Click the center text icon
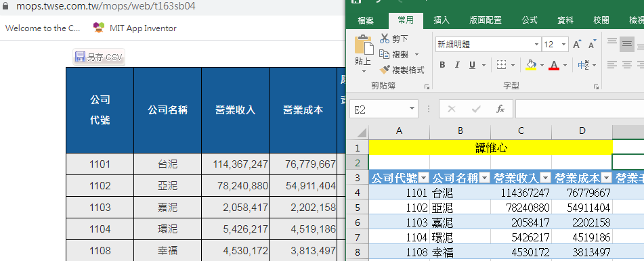The width and height of the screenshot is (644, 261). [627, 65]
